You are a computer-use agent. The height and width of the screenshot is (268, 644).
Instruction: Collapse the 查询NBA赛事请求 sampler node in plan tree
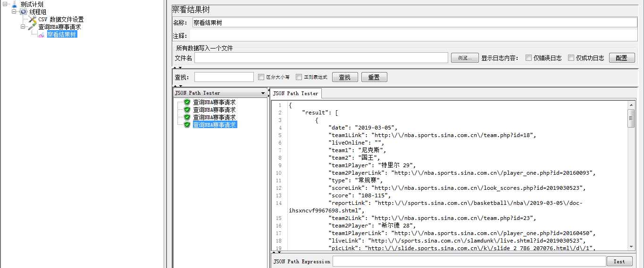coord(23,27)
